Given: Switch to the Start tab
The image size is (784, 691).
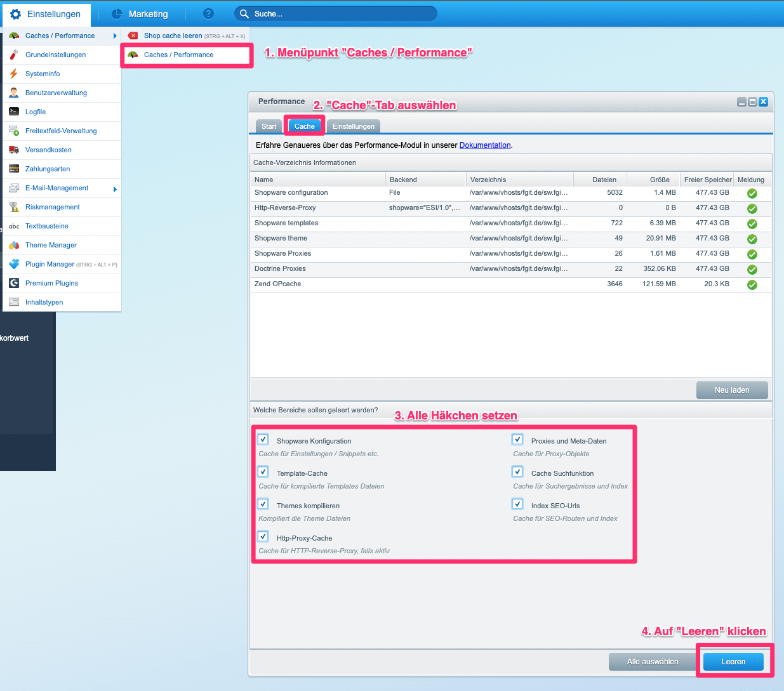Looking at the screenshot, I should 269,126.
